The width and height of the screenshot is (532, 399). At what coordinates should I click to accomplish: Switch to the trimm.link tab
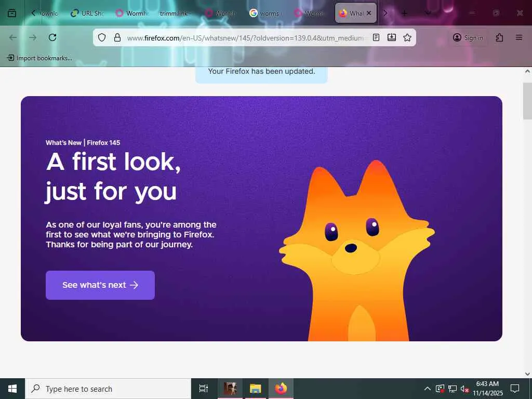click(x=174, y=13)
